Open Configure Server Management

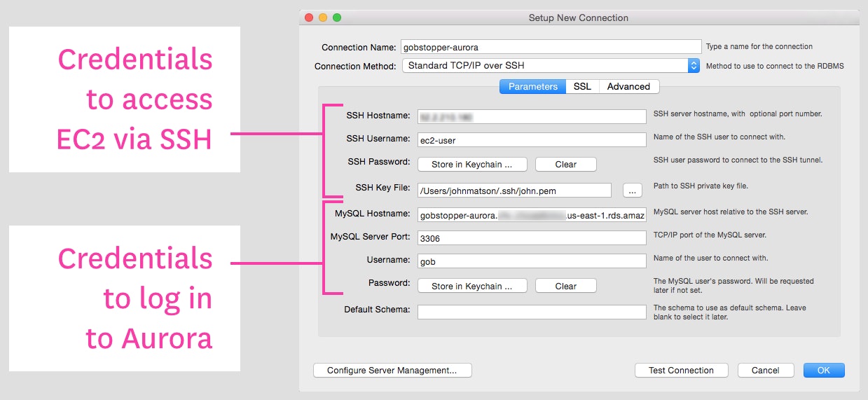pos(392,371)
